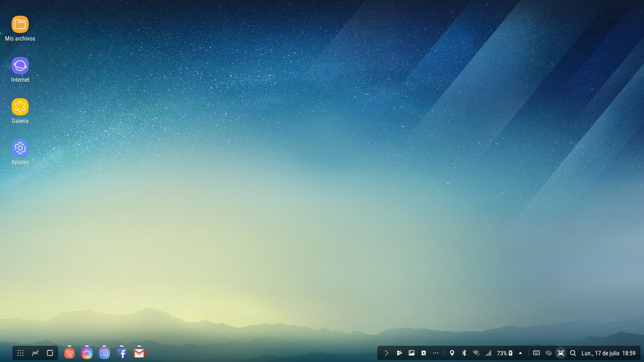Open the Galaxy Apps shopping bag icon

[87, 353]
